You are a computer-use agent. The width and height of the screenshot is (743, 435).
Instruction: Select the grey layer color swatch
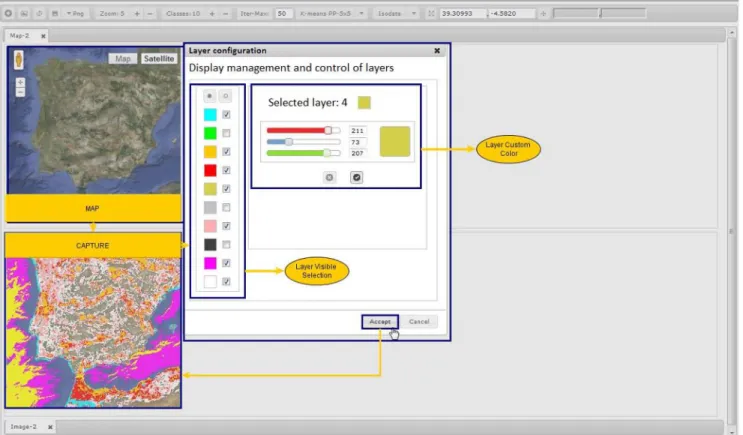click(210, 207)
